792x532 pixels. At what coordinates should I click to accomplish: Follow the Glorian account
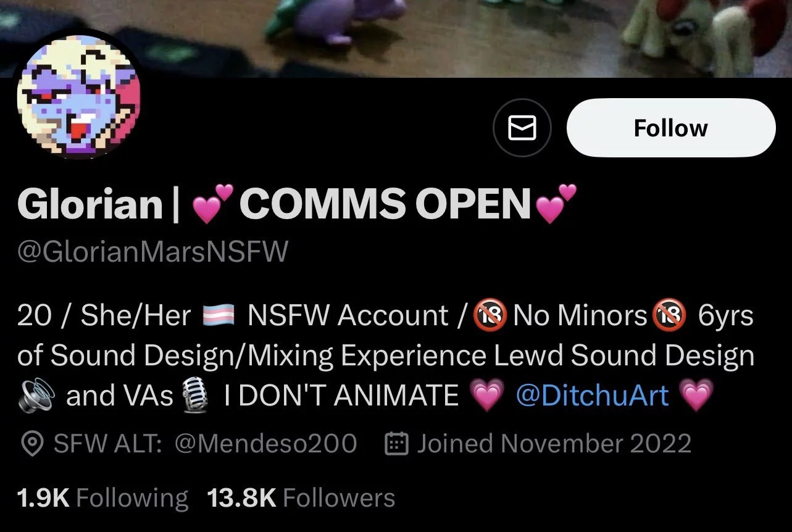(x=671, y=128)
